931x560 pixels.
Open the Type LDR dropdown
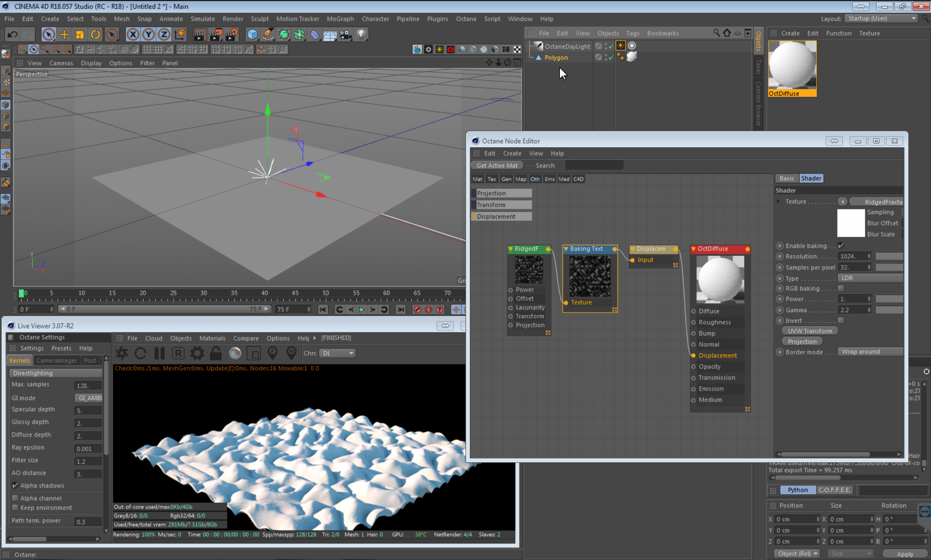(x=870, y=278)
